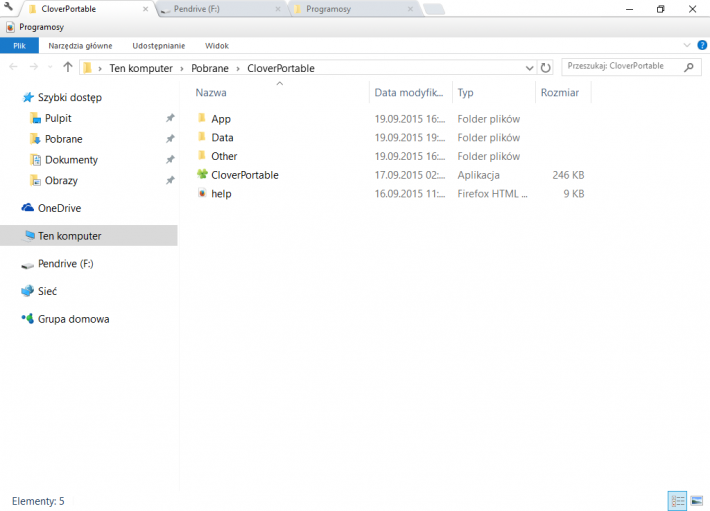Image resolution: width=710 pixels, height=511 pixels.
Task: Go up one folder level arrow
Action: 68,67
